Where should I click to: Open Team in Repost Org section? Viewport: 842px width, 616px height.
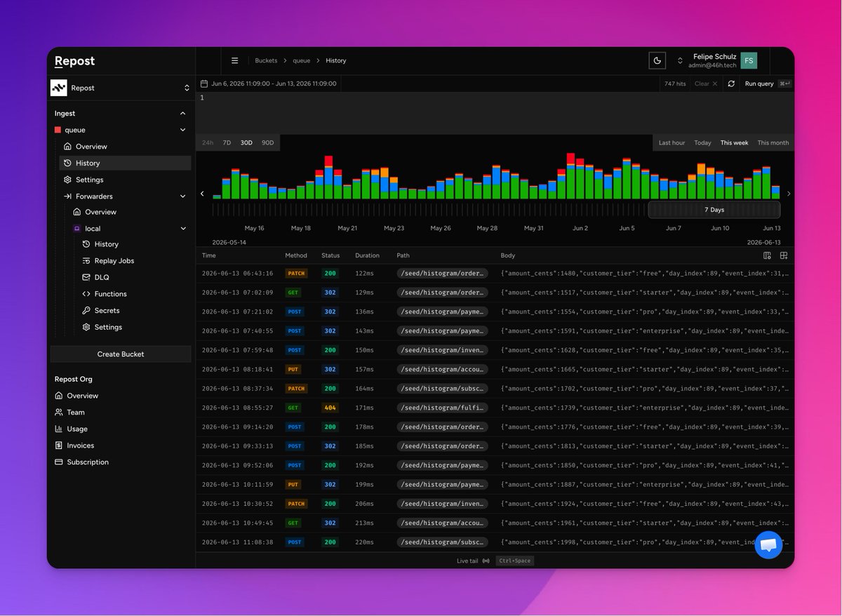tap(75, 413)
